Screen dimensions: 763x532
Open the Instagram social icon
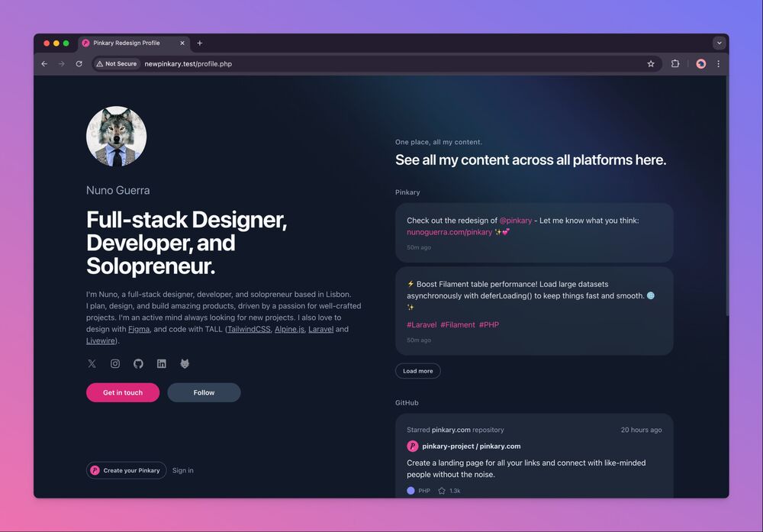click(115, 363)
